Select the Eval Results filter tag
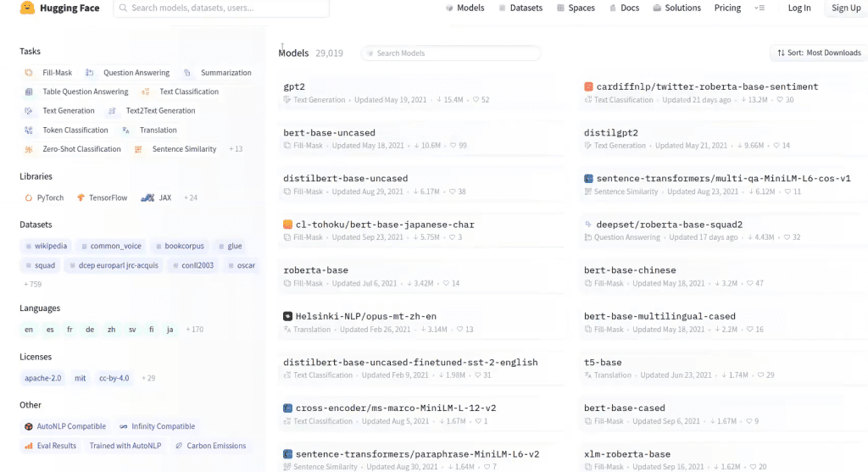This screenshot has width=868, height=472. coord(50,446)
